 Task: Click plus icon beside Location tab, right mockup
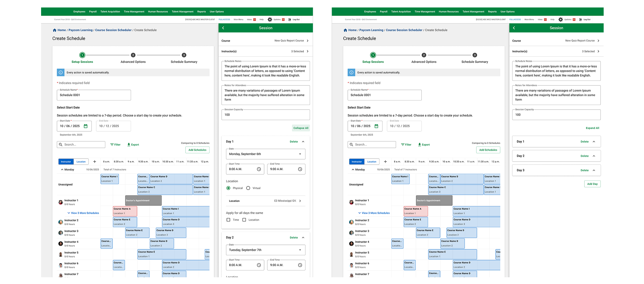click(x=386, y=162)
